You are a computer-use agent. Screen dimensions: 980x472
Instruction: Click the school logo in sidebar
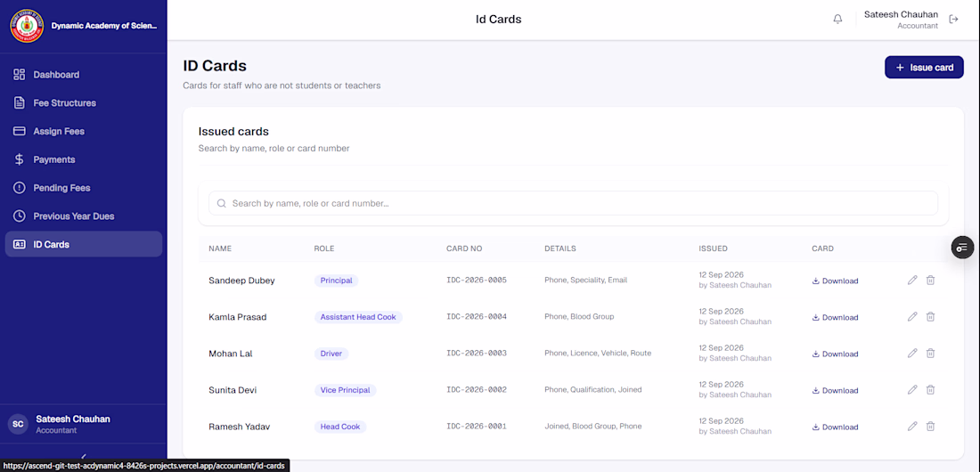coord(27,26)
